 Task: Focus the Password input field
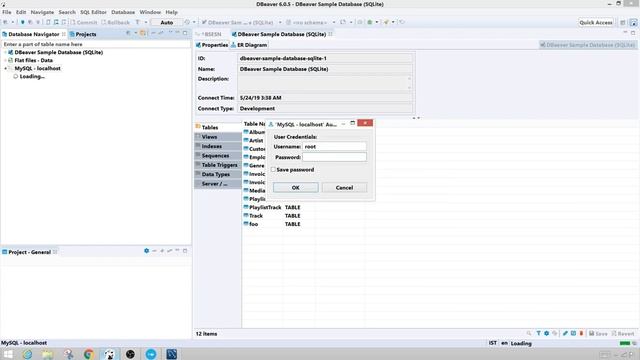click(x=334, y=157)
